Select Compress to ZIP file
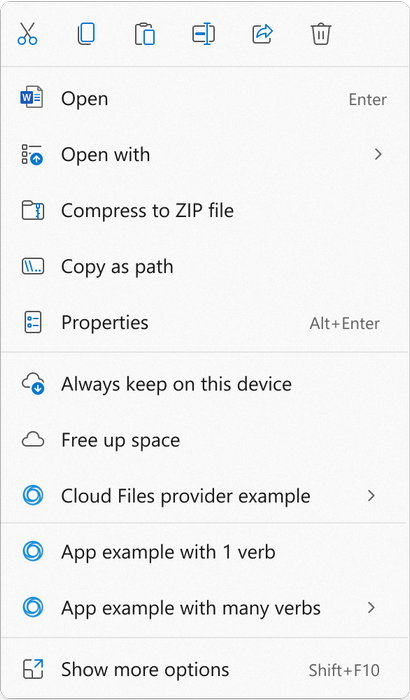Image resolution: width=410 pixels, height=700 pixels. pyautogui.click(x=205, y=210)
